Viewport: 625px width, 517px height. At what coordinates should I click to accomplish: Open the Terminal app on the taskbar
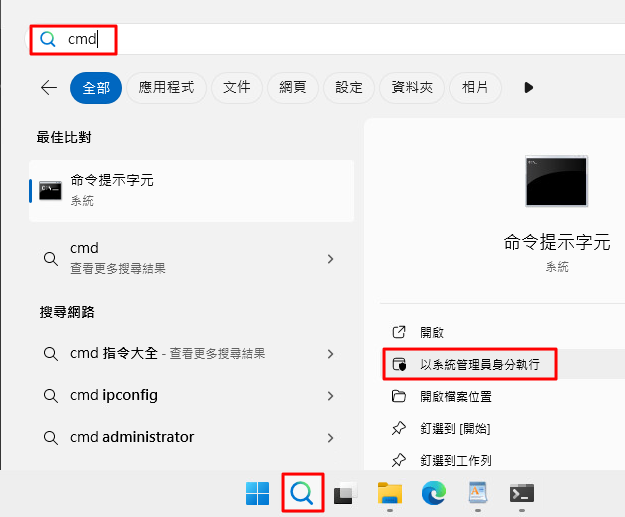pos(522,493)
